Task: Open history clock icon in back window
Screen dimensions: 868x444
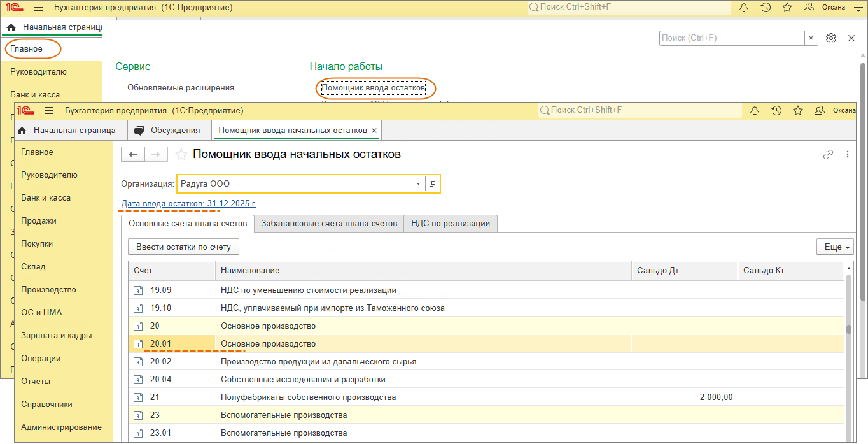Action: pyautogui.click(x=766, y=8)
